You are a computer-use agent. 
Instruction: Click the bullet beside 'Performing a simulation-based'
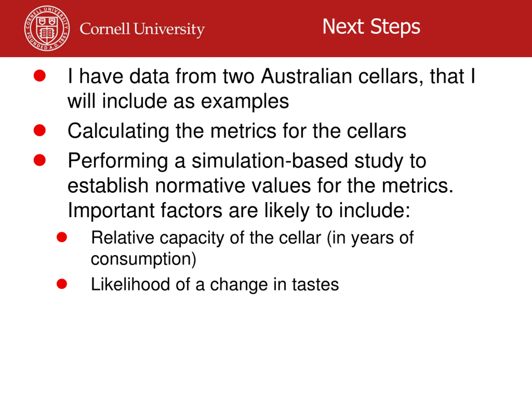click(40, 160)
